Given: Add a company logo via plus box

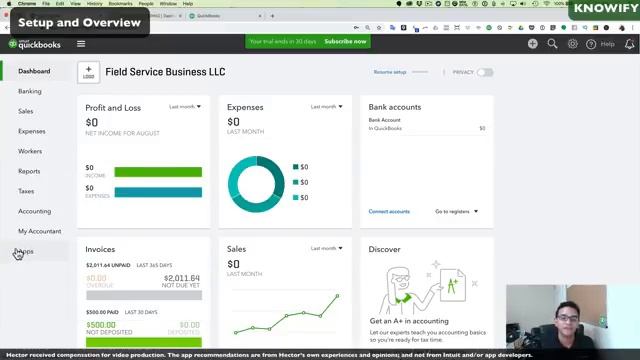Looking at the screenshot, I should click(x=89, y=72).
